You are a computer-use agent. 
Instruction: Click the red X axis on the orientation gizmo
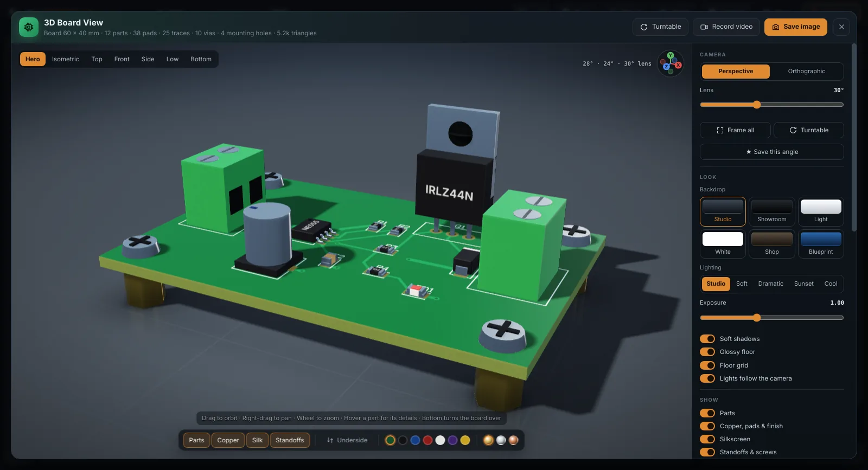coord(678,65)
